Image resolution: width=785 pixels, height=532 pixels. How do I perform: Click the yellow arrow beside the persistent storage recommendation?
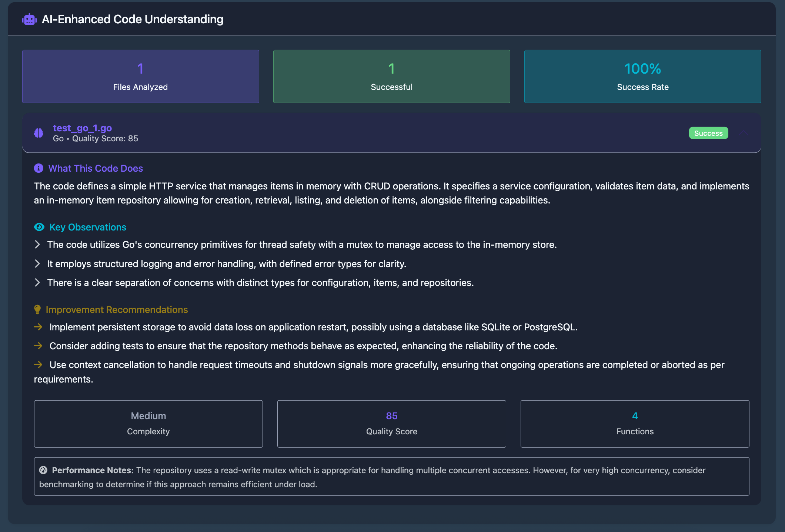coord(38,327)
